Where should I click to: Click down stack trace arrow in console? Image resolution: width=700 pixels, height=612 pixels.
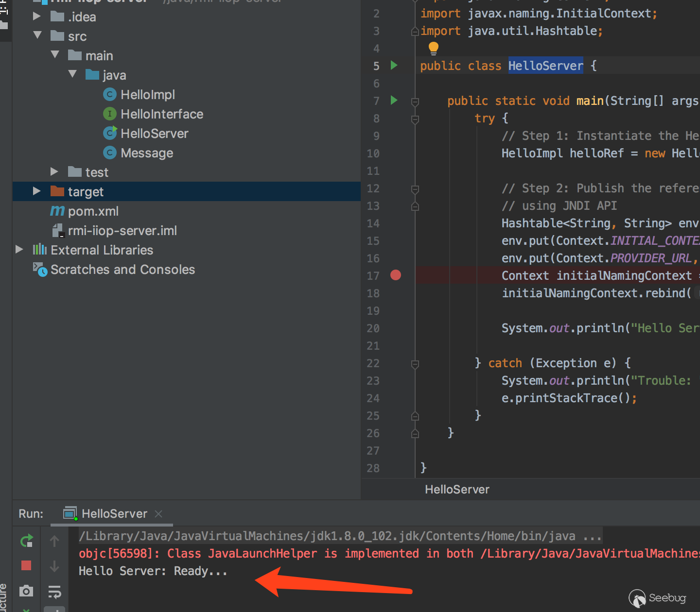[x=54, y=566]
